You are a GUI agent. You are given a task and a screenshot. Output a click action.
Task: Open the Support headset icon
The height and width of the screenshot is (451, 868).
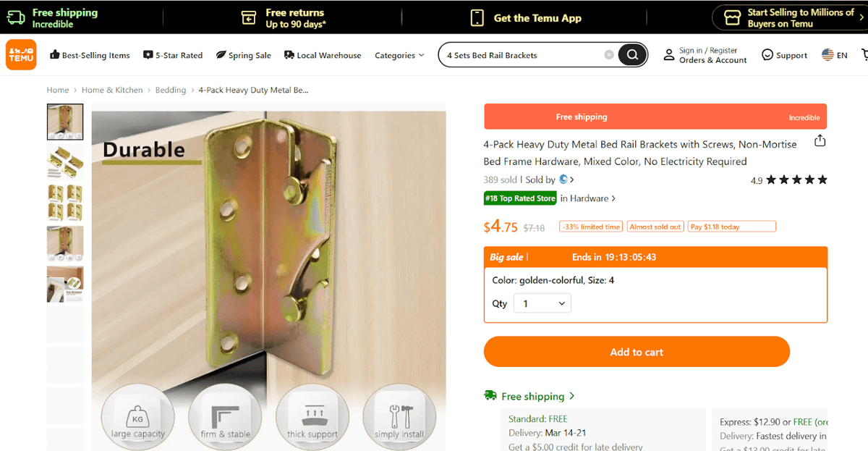point(767,55)
